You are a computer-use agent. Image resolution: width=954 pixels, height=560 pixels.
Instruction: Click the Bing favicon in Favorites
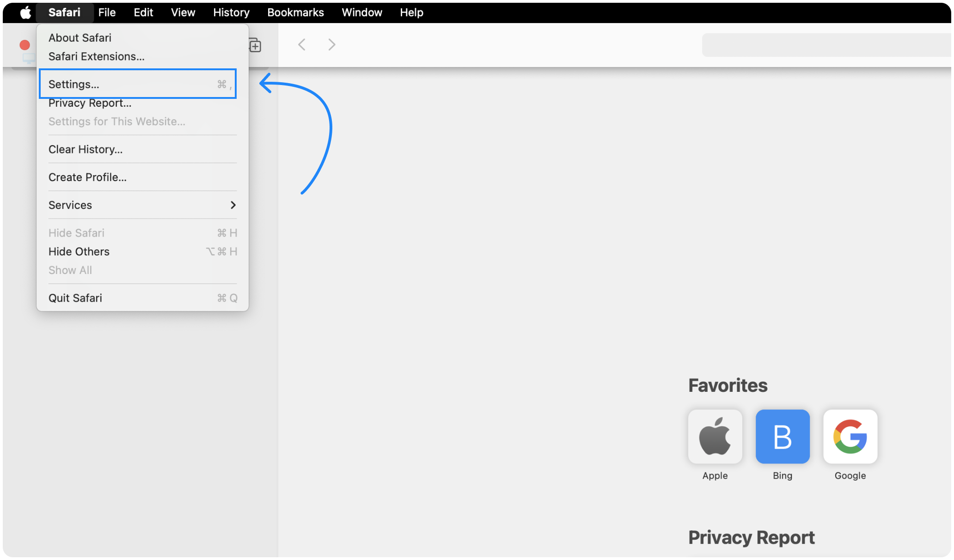point(782,436)
